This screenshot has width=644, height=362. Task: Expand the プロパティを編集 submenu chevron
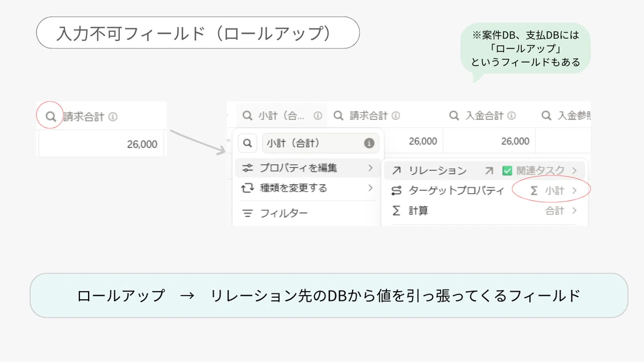click(x=370, y=168)
